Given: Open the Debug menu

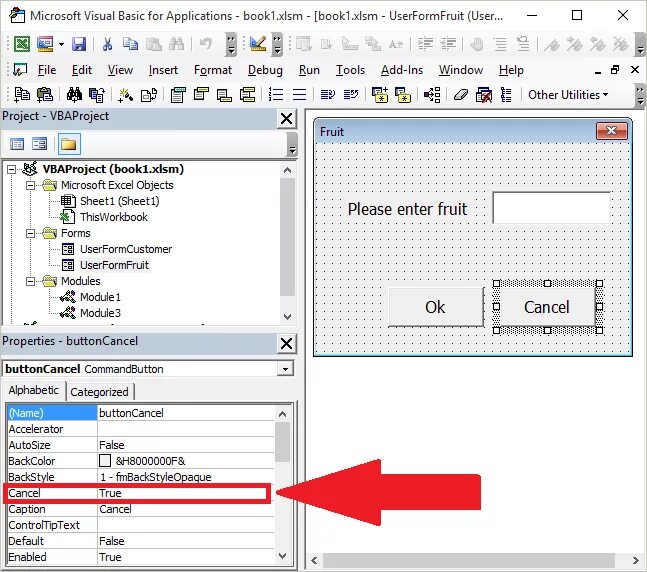Looking at the screenshot, I should click(265, 70).
